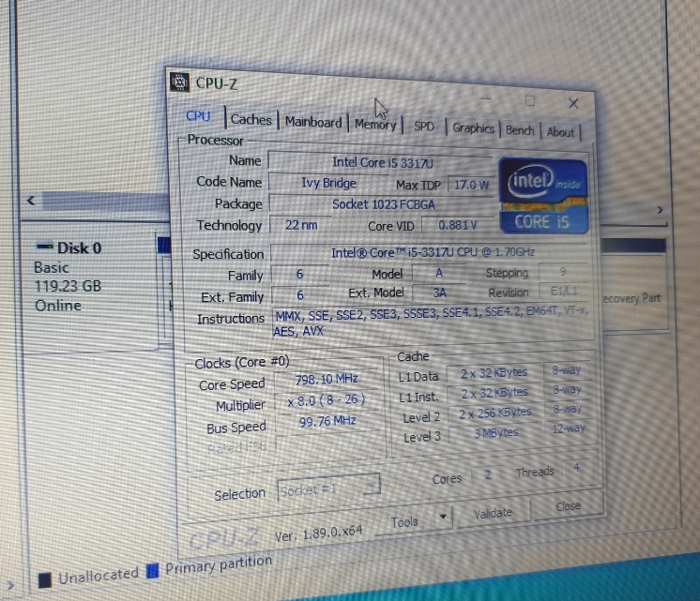Click the Max TDP value '17.0 W'

pyautogui.click(x=471, y=185)
